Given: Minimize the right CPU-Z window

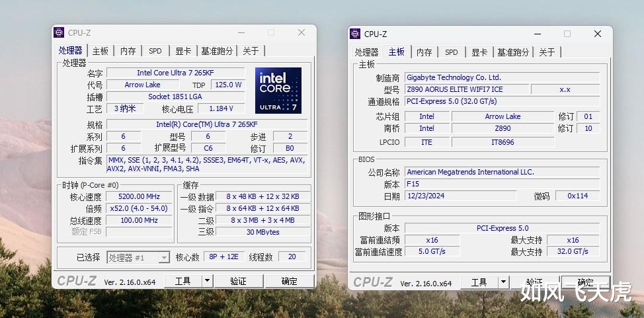Looking at the screenshot, I should pyautogui.click(x=538, y=34).
